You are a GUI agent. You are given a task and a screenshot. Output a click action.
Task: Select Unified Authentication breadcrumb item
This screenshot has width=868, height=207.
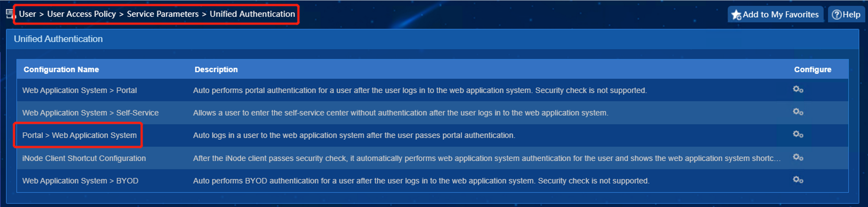click(252, 14)
